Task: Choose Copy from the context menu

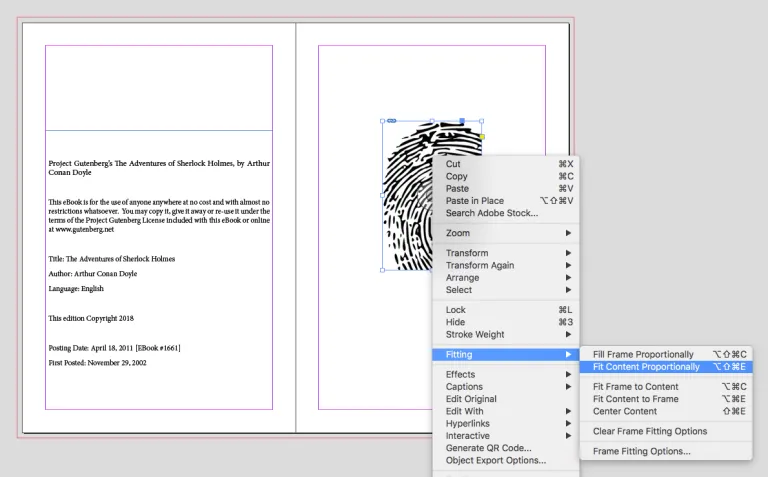Action: coord(505,176)
